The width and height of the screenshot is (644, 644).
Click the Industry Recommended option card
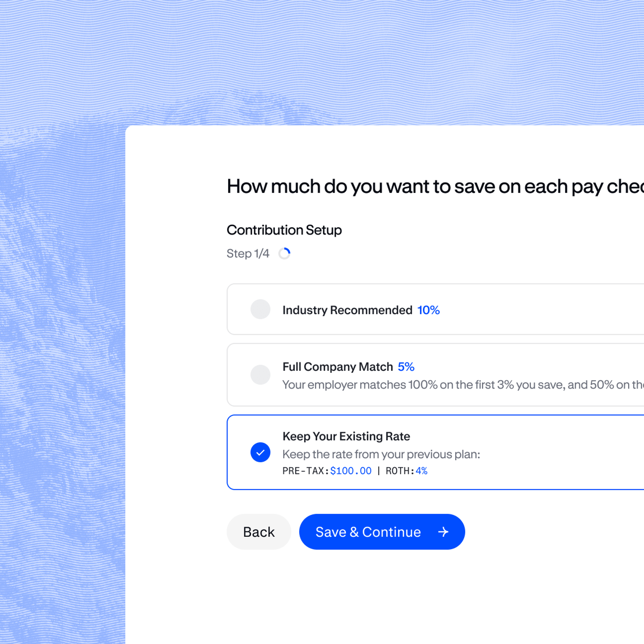coord(533,309)
